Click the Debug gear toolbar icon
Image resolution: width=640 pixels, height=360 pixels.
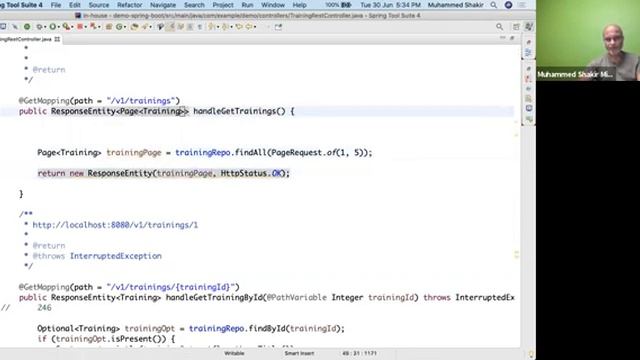point(39,27)
